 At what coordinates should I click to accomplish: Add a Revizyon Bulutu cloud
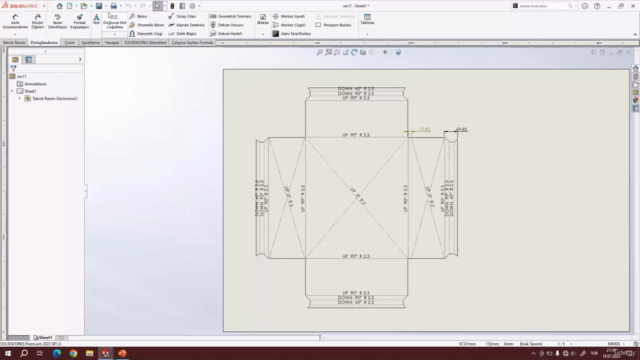[x=333, y=25]
